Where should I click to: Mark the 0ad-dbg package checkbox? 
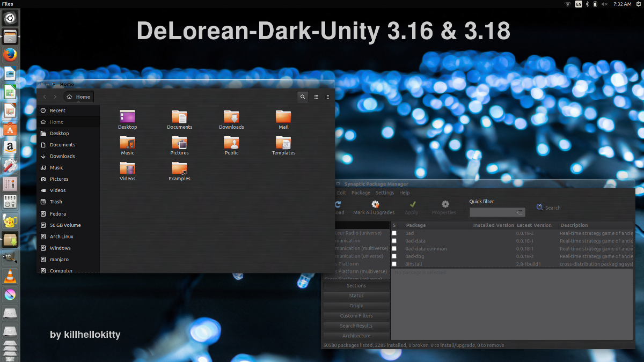[x=394, y=256]
